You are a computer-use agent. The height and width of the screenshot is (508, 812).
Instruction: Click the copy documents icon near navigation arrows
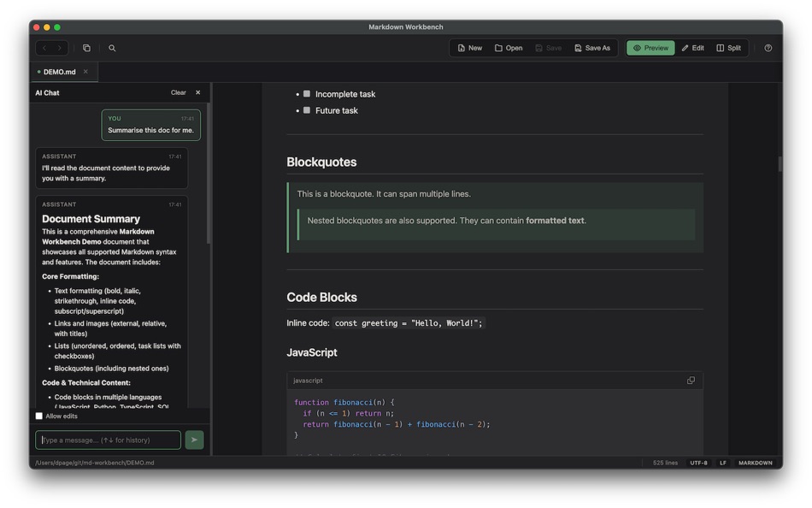[86, 48]
